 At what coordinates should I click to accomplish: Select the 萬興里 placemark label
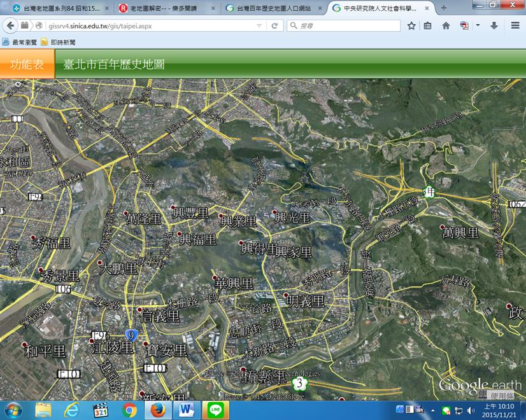(x=460, y=233)
